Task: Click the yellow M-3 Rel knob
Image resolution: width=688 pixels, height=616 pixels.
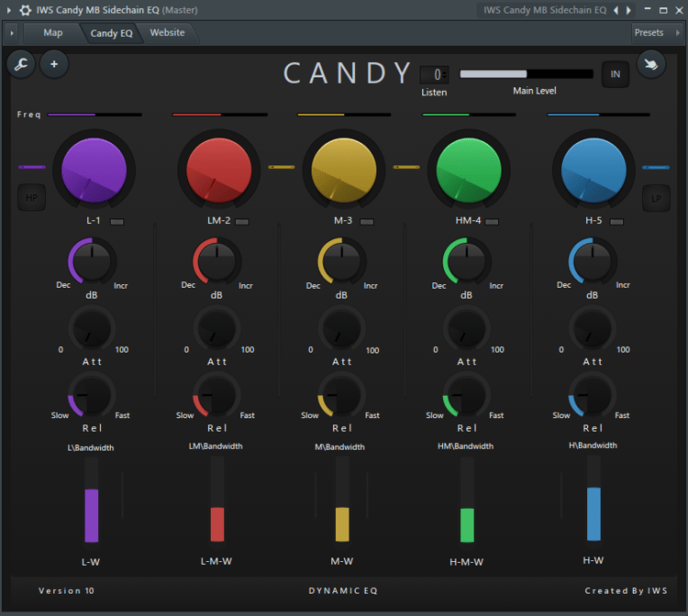Action: pos(342,394)
